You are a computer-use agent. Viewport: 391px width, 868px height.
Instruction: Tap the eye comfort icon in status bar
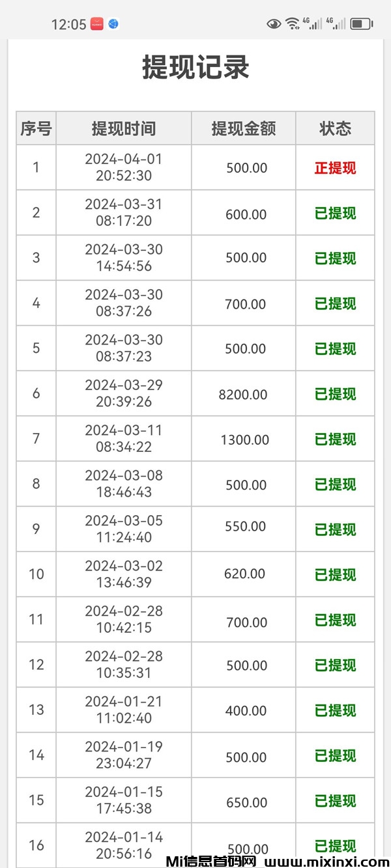pyautogui.click(x=274, y=24)
